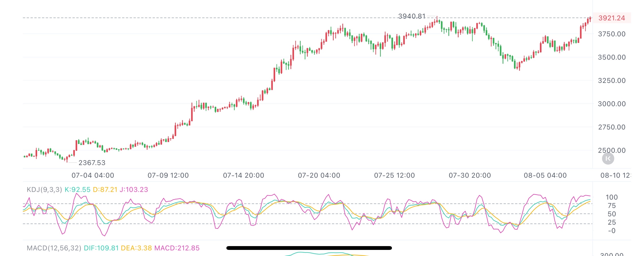Click the 07-04 04:00 time axis label
The image size is (644, 256).
(x=93, y=175)
